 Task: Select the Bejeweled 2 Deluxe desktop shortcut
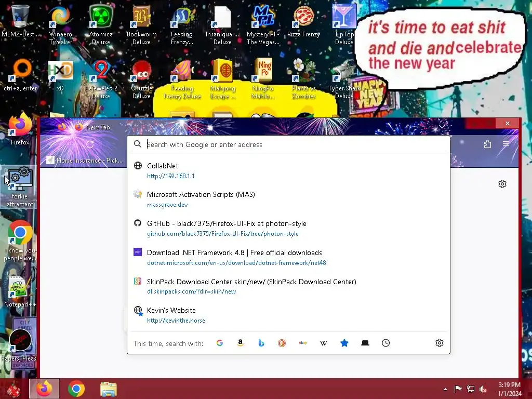tap(101, 79)
